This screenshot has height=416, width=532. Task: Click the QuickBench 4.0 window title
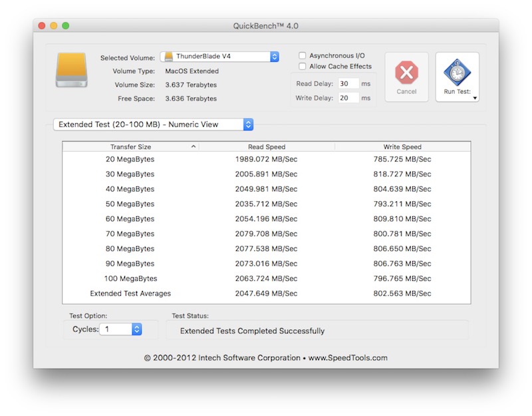click(265, 26)
